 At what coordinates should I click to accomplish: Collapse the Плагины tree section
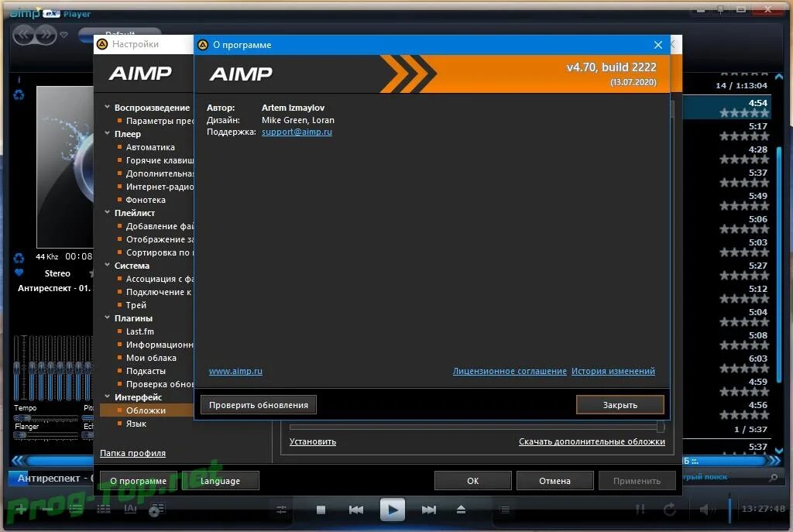click(x=107, y=317)
